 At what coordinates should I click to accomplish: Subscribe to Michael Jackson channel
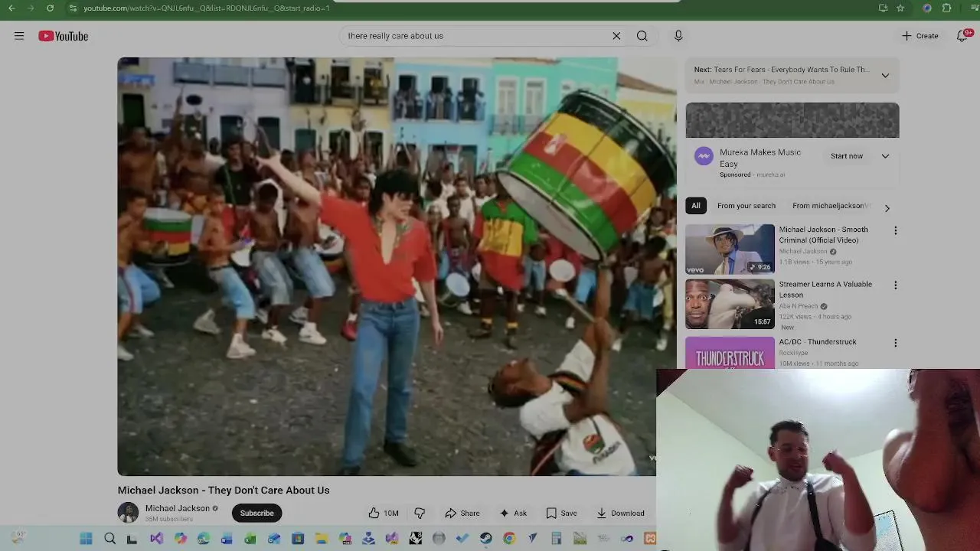pos(256,513)
